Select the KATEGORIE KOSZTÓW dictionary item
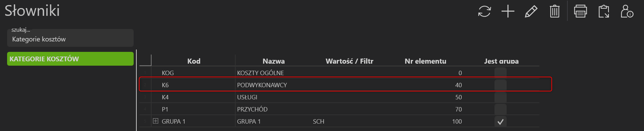The width and height of the screenshot is (644, 131). point(70,59)
